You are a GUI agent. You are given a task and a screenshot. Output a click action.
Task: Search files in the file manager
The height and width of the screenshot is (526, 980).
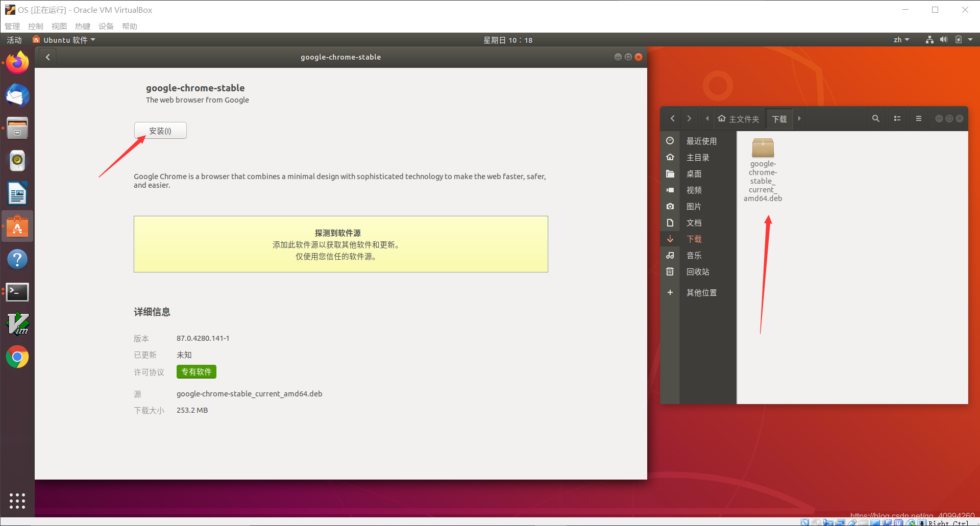tap(876, 118)
